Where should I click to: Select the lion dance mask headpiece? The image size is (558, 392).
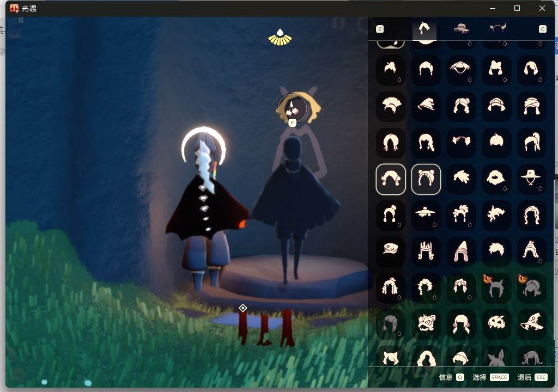pyautogui.click(x=426, y=324)
